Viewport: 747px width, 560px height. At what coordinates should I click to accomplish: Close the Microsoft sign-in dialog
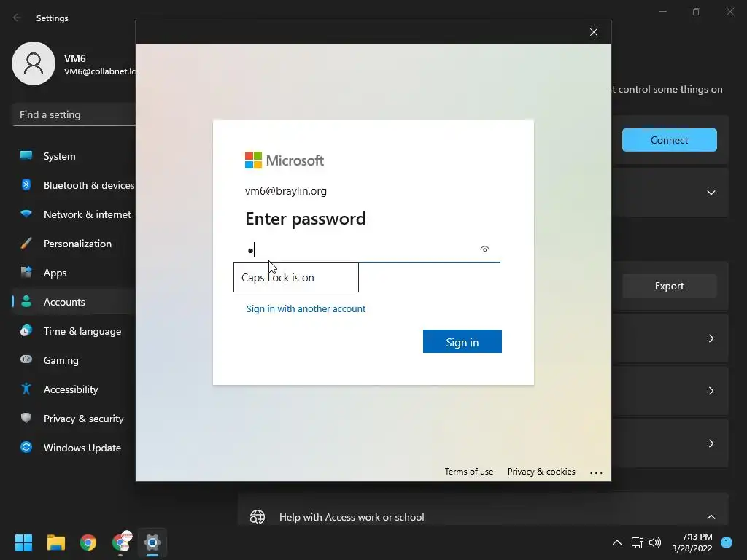pyautogui.click(x=594, y=32)
